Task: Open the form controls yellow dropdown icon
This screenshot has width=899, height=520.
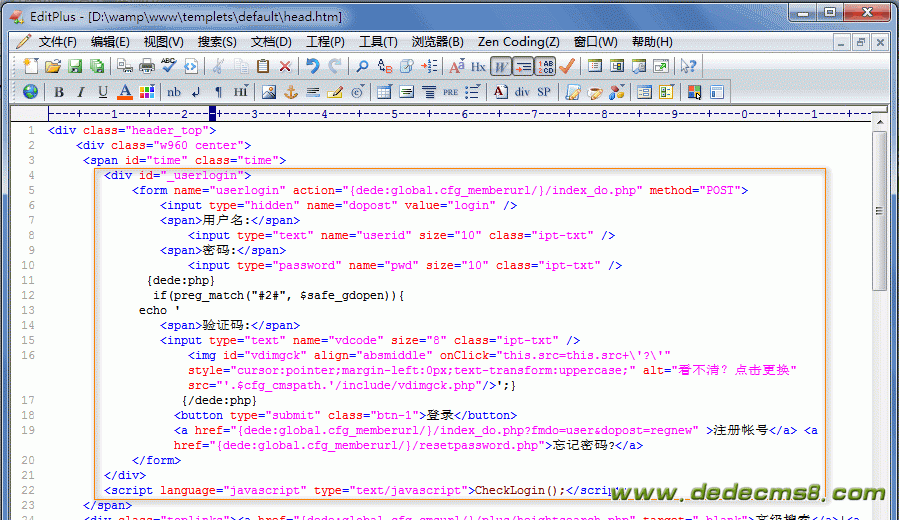Action: (666, 92)
